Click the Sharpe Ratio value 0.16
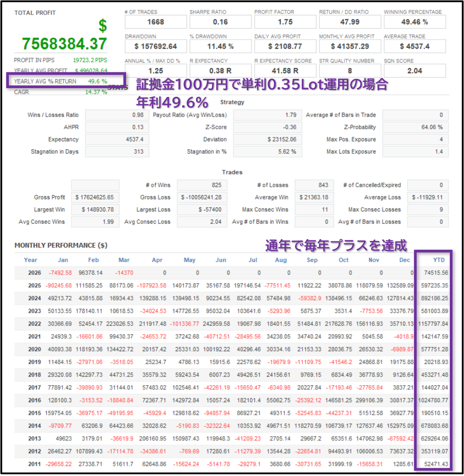 tap(220, 22)
